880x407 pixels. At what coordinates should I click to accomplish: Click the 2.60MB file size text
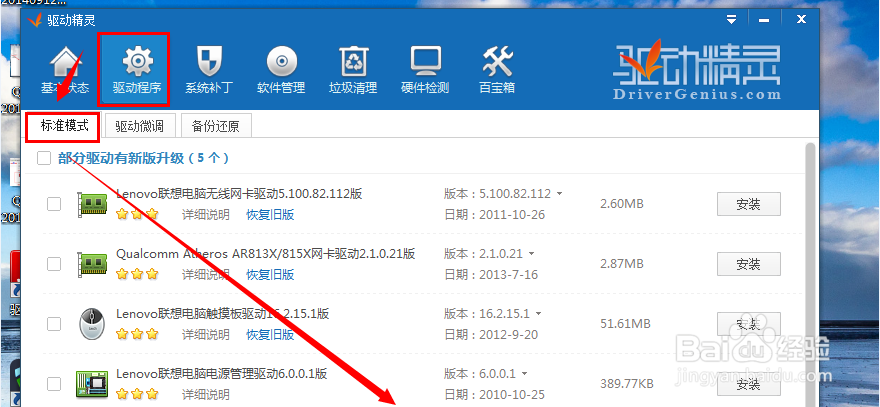621,204
